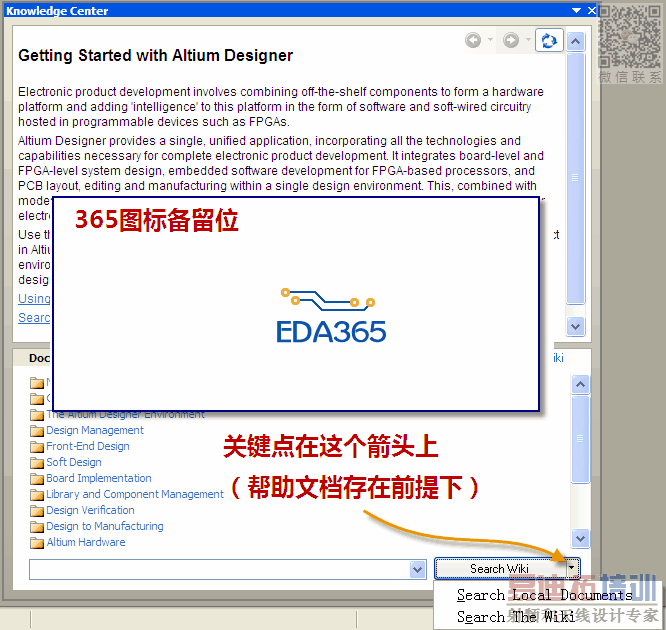The height and width of the screenshot is (630, 666).
Task: Open the Altium Hardware folder
Action: point(86,542)
